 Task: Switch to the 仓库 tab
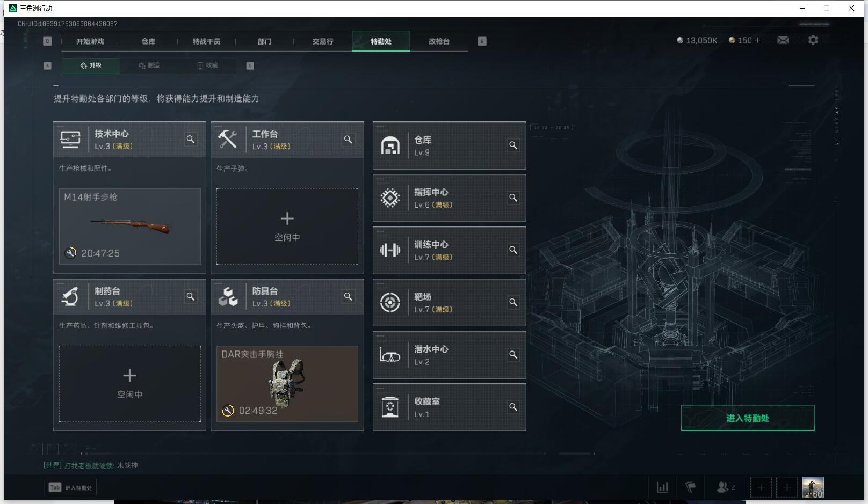(148, 41)
